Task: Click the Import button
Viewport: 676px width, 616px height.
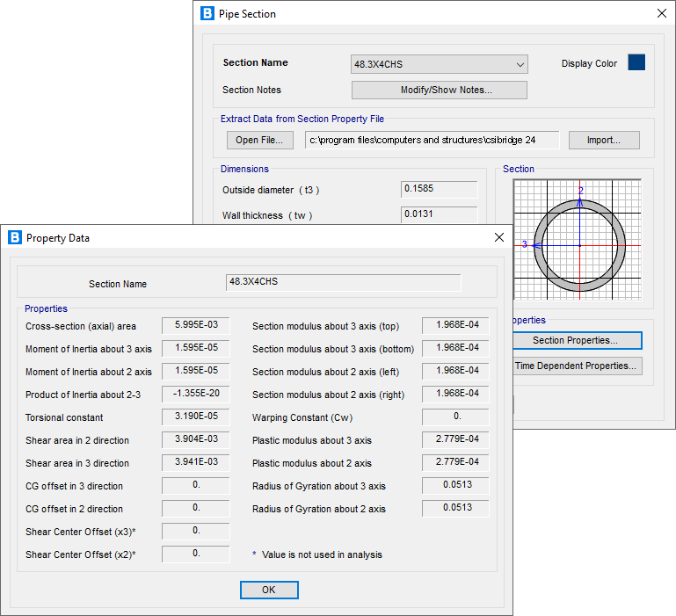Action: (603, 140)
